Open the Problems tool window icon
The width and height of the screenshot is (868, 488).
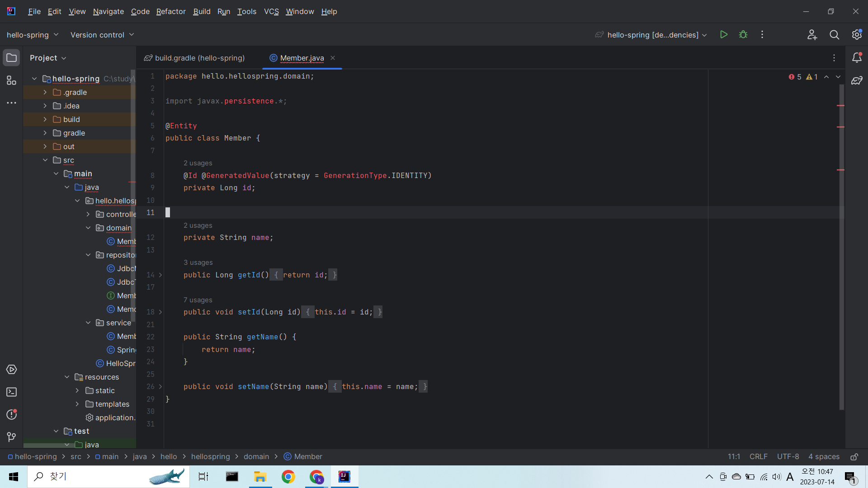11,415
